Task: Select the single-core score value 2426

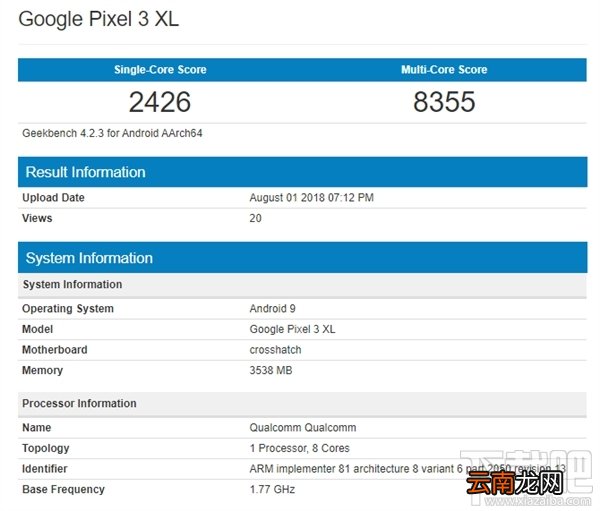Action: tap(160, 102)
